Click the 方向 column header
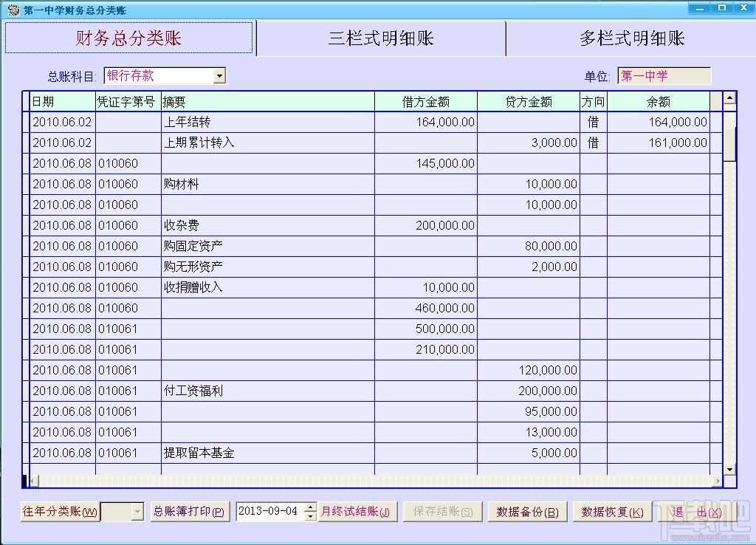Image resolution: width=756 pixels, height=545 pixels. pos(594,102)
